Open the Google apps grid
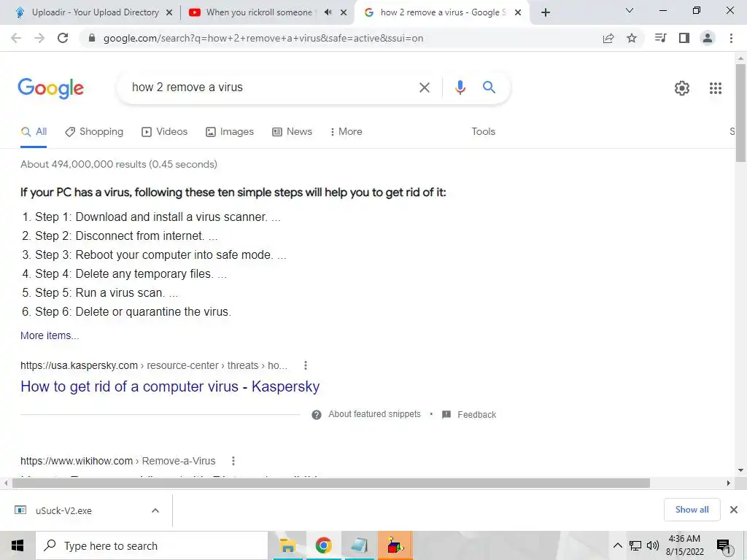747x560 pixels. [x=715, y=88]
